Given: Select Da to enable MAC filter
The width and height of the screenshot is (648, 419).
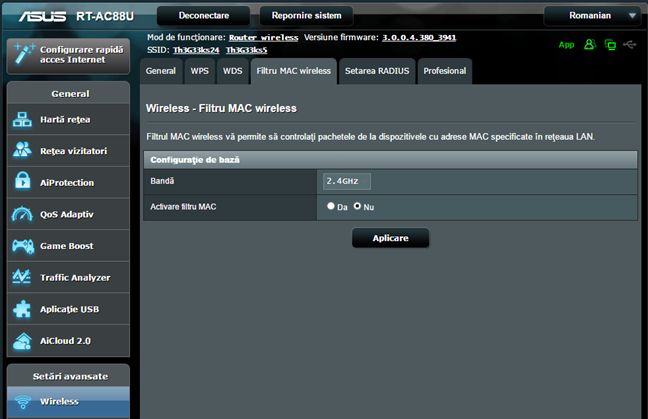Looking at the screenshot, I should tap(331, 206).
